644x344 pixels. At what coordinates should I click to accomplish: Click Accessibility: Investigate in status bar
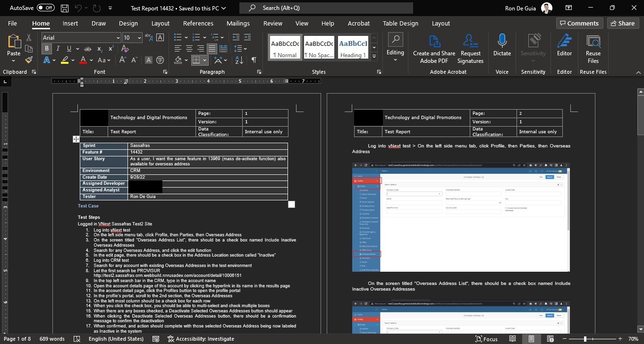pos(201,339)
